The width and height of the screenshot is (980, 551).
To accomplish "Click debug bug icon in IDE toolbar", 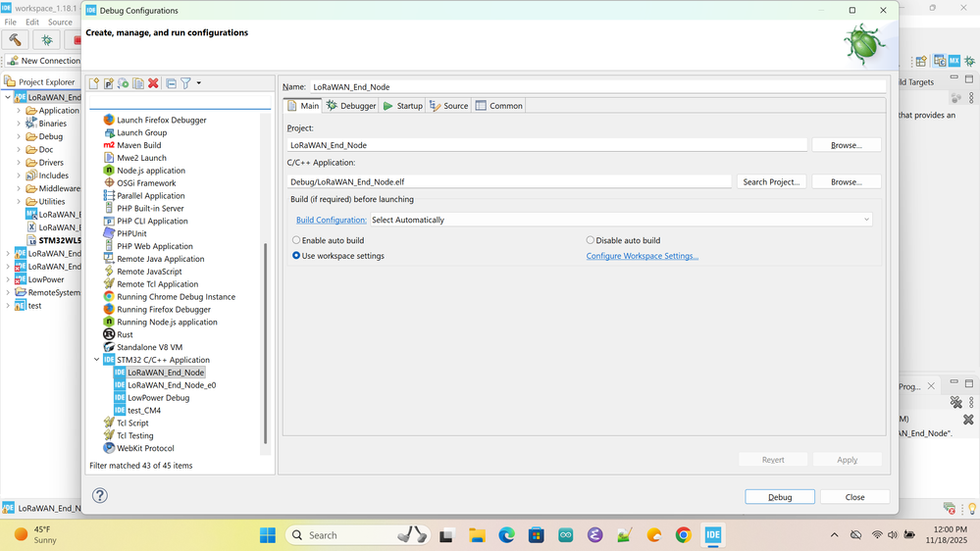I will click(x=47, y=40).
